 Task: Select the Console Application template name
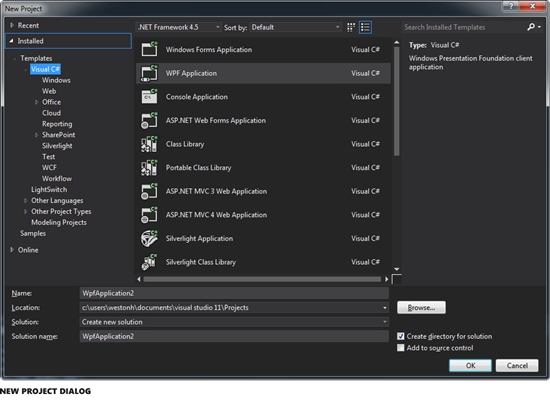197,97
